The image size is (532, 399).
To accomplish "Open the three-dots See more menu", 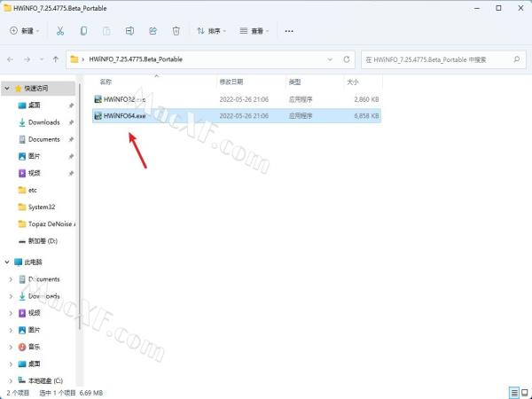I will [289, 31].
